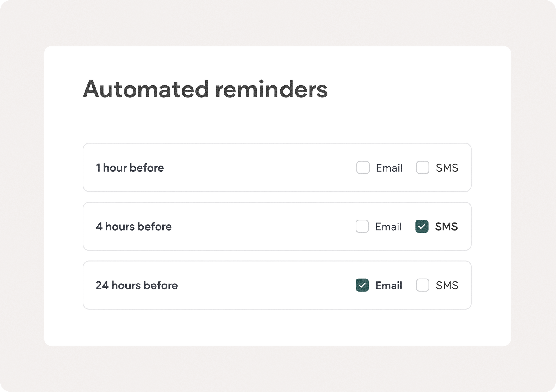The height and width of the screenshot is (392, 556).
Task: Check Email for 4 hours before reminder
Action: pos(362,226)
